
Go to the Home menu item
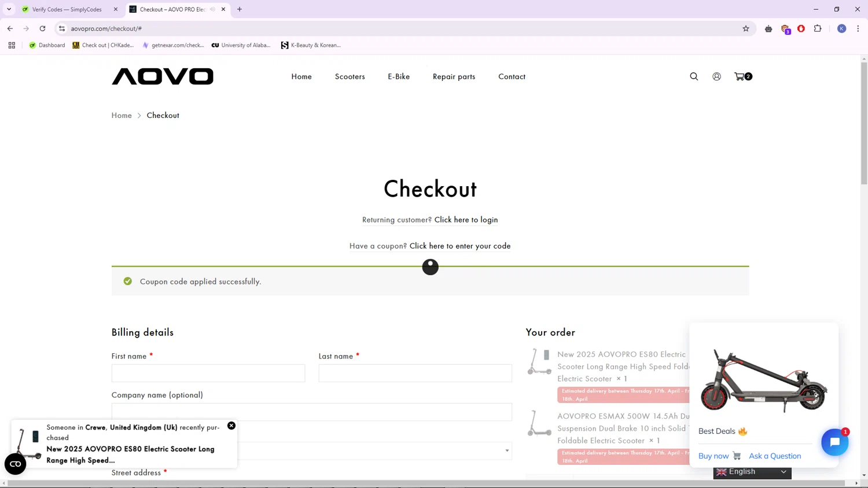pos(301,76)
